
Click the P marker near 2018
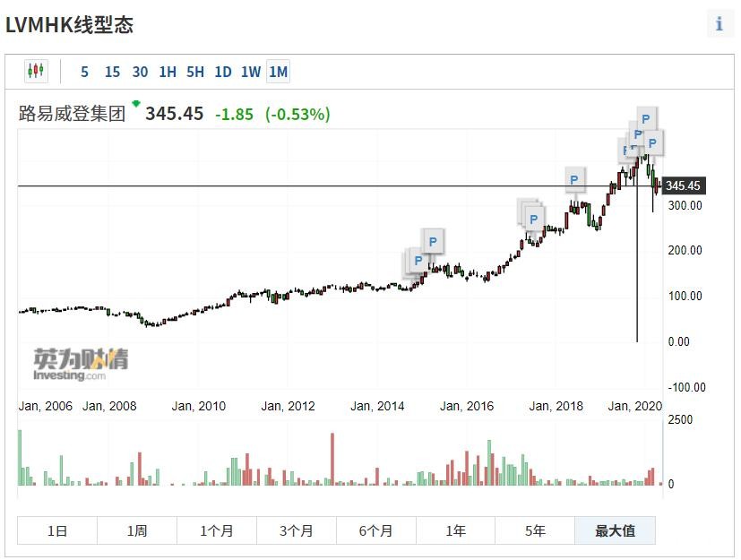tap(573, 179)
